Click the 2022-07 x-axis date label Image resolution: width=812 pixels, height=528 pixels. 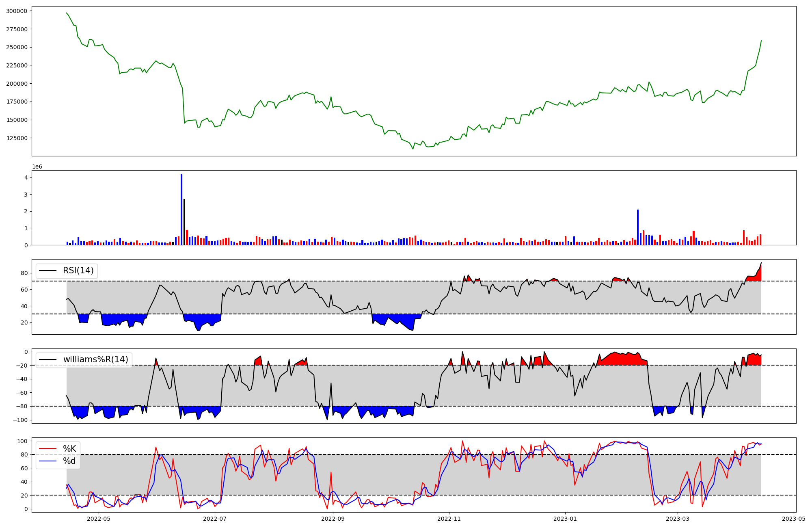pyautogui.click(x=215, y=519)
